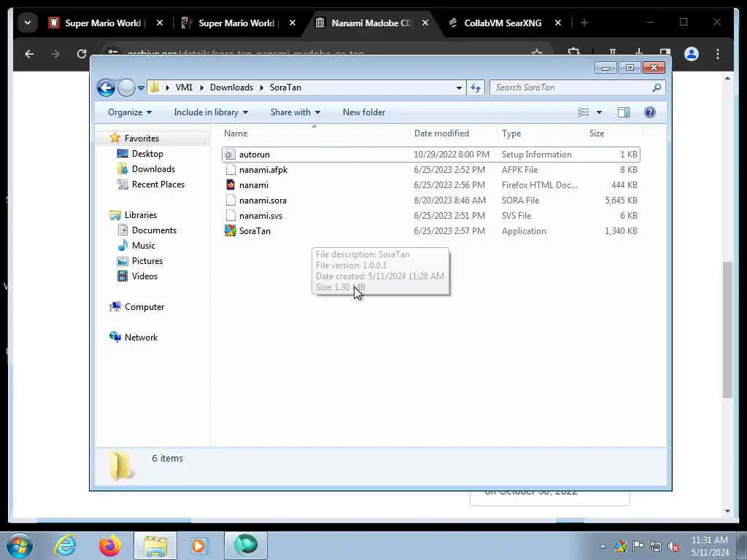
Task: Open the Pictures library
Action: [x=147, y=260]
